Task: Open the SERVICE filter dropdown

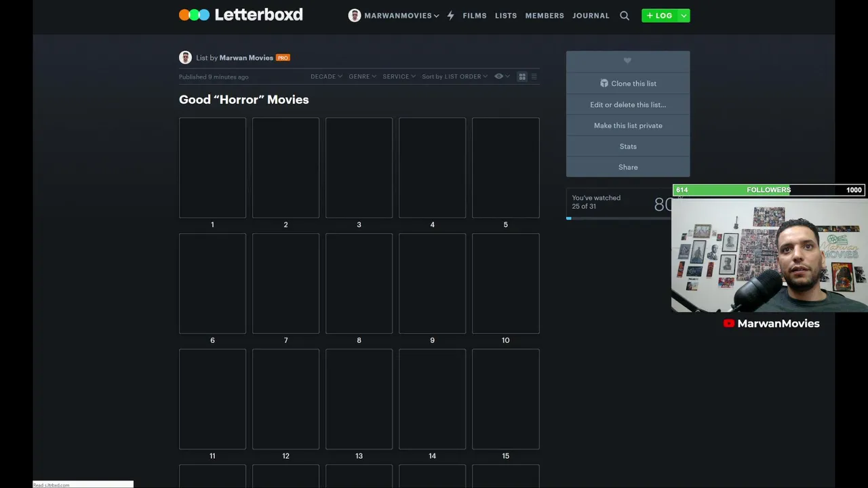Action: (x=399, y=77)
